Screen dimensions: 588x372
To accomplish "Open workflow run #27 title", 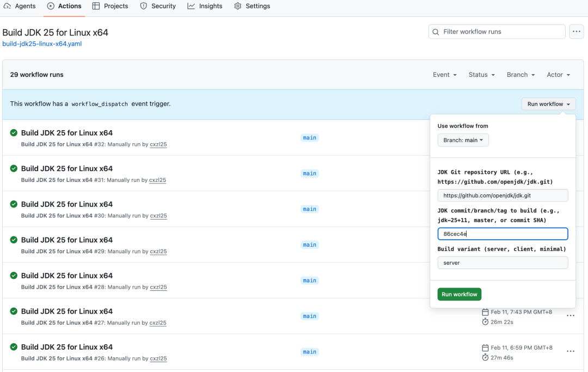I will (x=67, y=311).
